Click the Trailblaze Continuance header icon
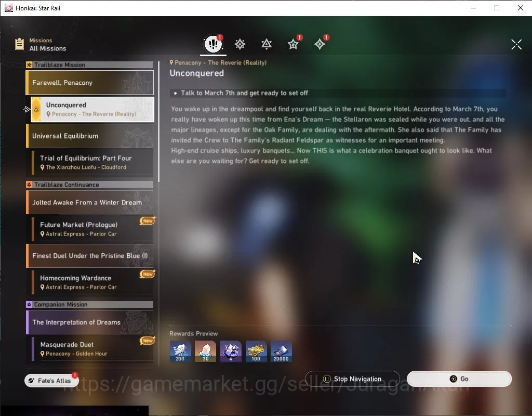The image size is (532, 416). tap(29, 185)
